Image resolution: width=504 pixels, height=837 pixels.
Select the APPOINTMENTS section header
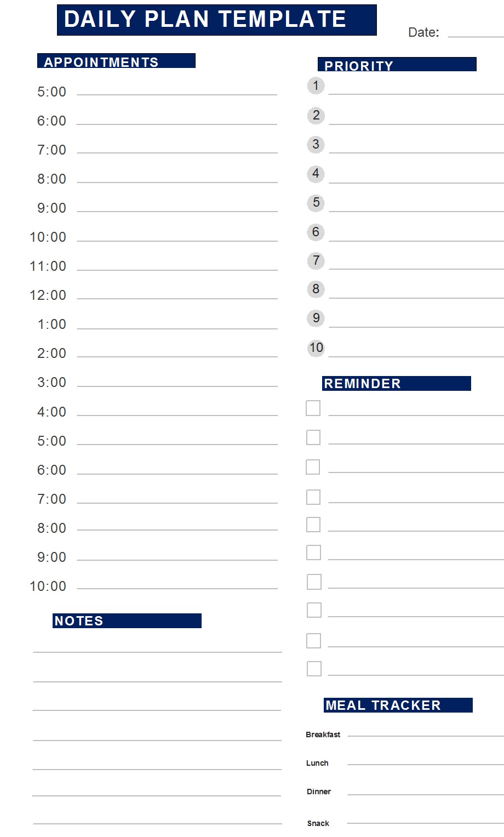[x=116, y=61]
